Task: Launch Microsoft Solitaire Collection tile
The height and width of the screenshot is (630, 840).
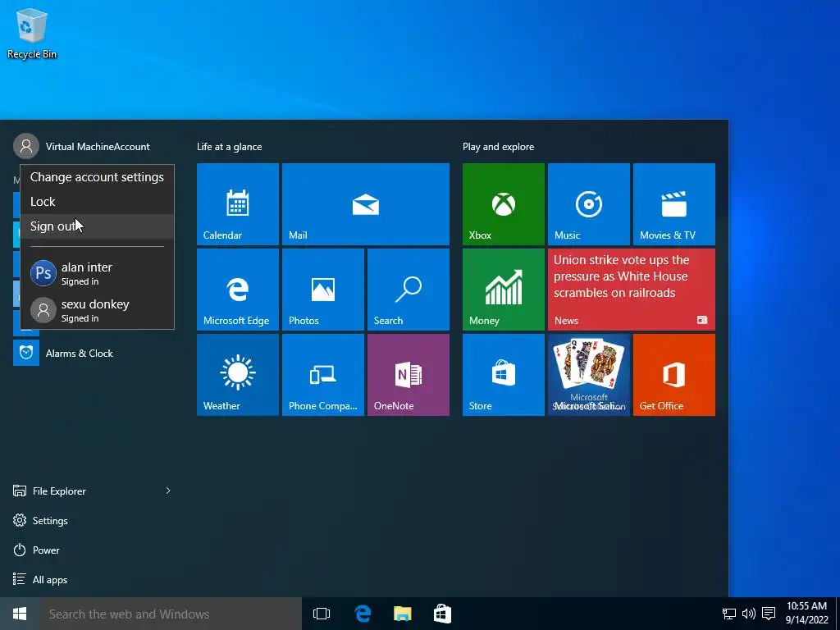Action: [588, 374]
